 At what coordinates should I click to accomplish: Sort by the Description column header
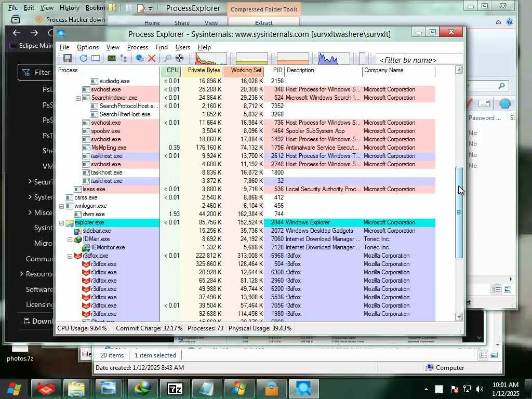click(323, 71)
